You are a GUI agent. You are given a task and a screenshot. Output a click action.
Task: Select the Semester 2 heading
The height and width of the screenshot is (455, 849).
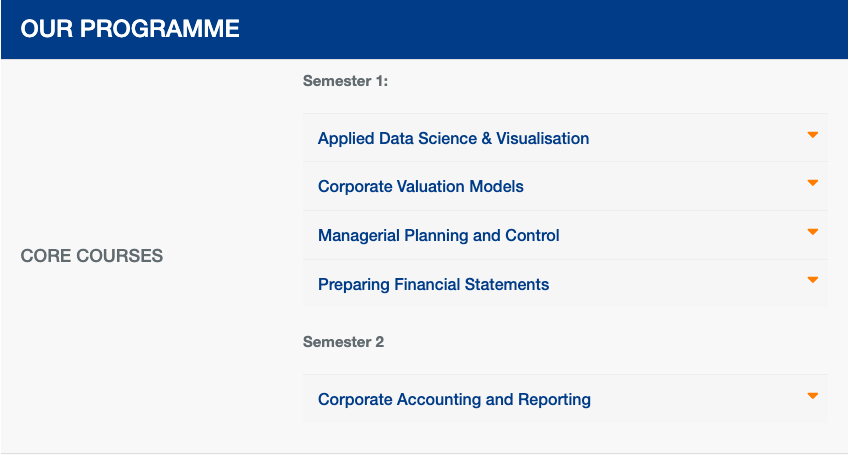pos(343,342)
